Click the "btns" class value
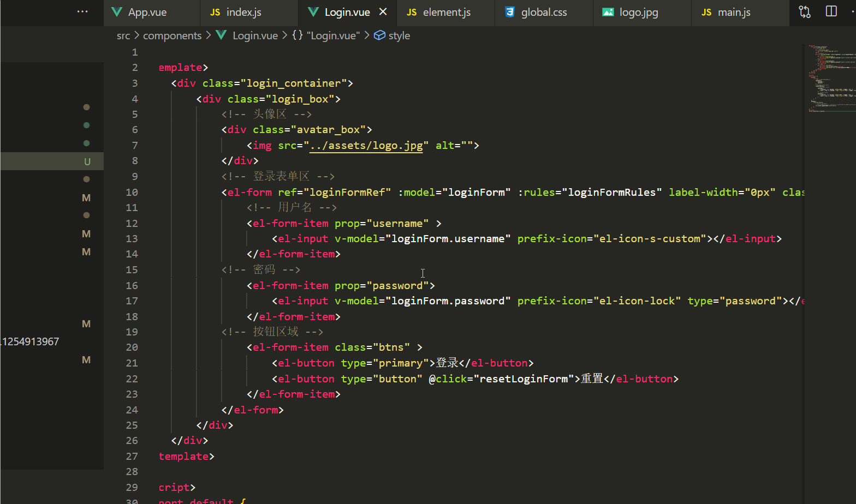856x504 pixels. (x=391, y=347)
